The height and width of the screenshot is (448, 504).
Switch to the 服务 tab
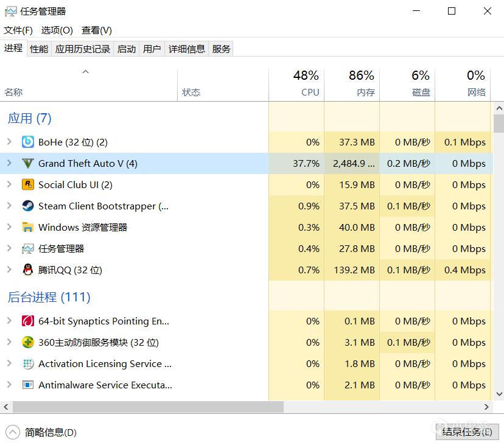(221, 49)
